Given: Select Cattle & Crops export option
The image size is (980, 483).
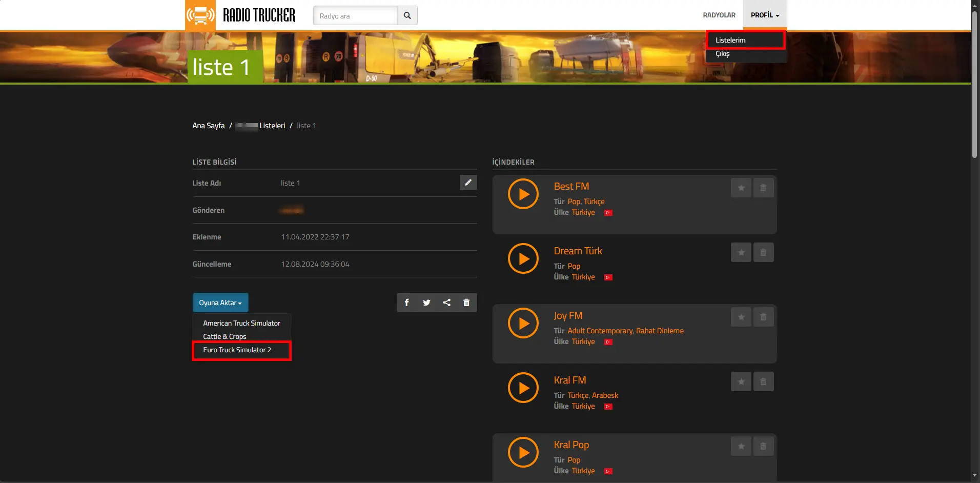Looking at the screenshot, I should (x=224, y=336).
